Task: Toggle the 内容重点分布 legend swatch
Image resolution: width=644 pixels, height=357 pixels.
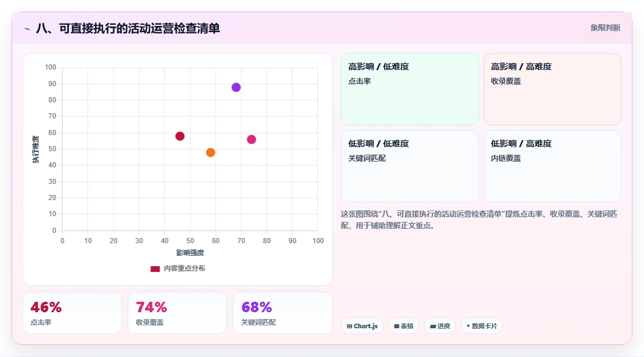Action: pos(155,269)
